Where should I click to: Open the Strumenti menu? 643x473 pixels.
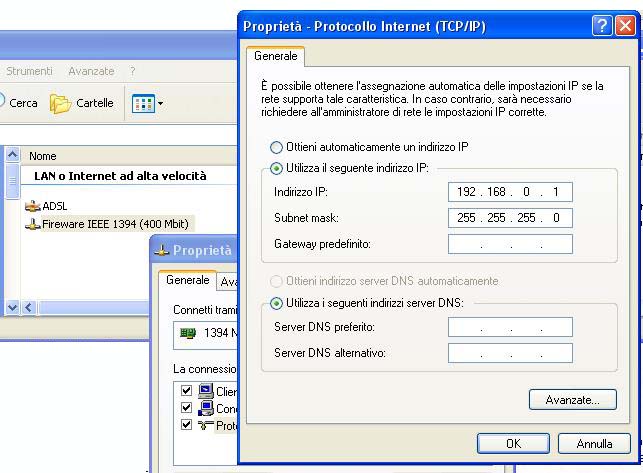[30, 71]
